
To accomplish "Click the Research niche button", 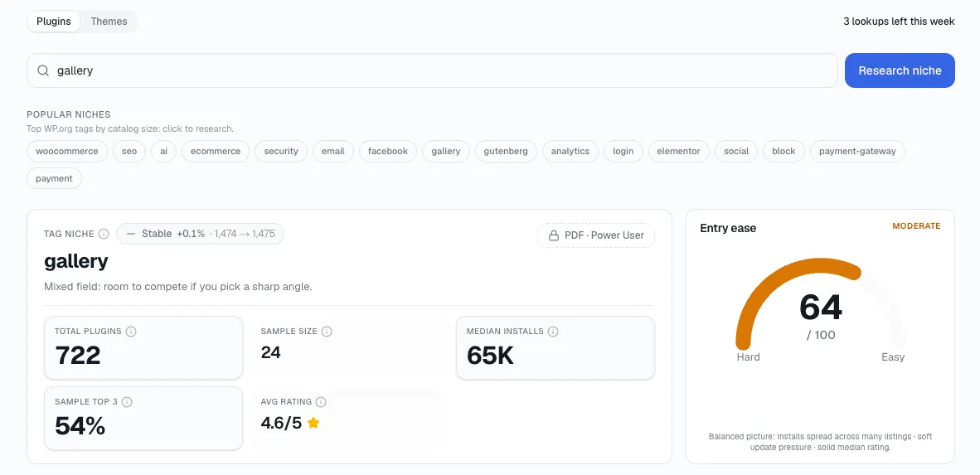I will tap(900, 70).
